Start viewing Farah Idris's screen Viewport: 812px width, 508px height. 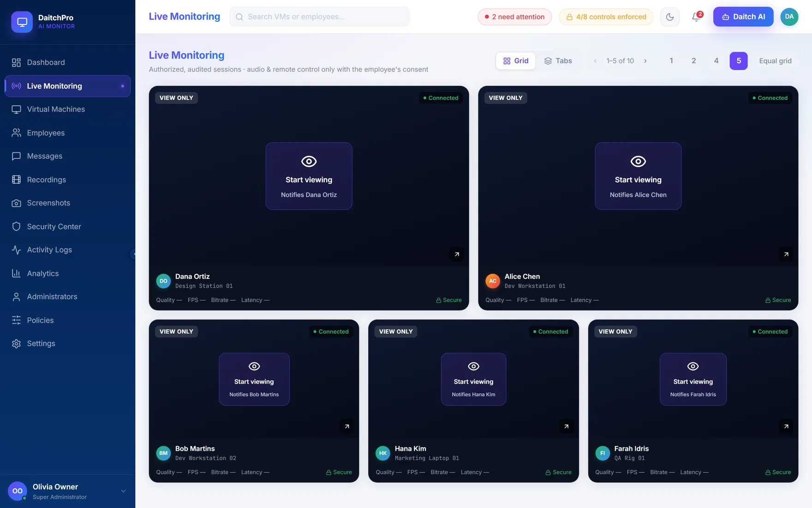(x=693, y=380)
